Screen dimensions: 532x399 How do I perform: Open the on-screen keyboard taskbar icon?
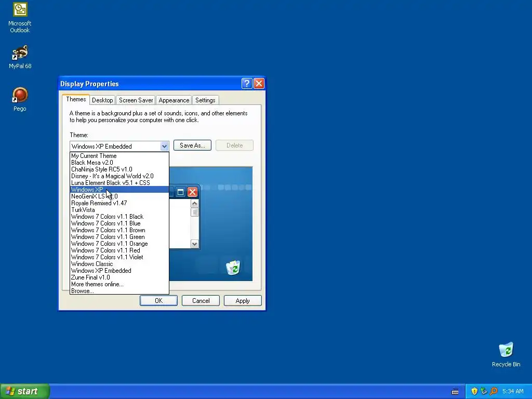455,392
